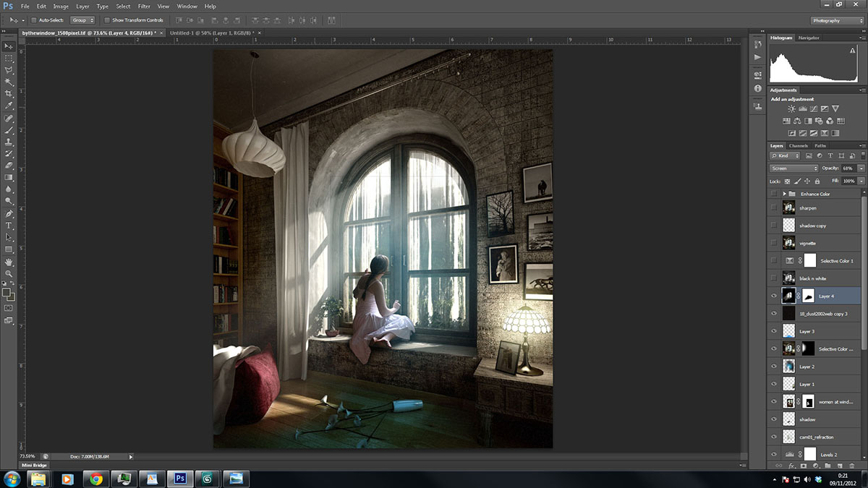This screenshot has width=868, height=488.
Task: Enable the Auto-Select checkbox
Action: point(34,20)
